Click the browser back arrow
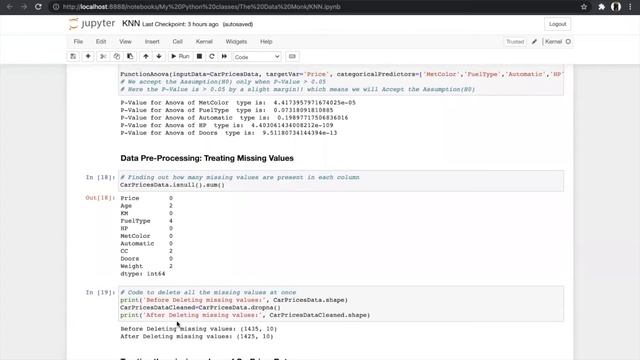Viewport: 640px width, 360px height. (9, 7)
